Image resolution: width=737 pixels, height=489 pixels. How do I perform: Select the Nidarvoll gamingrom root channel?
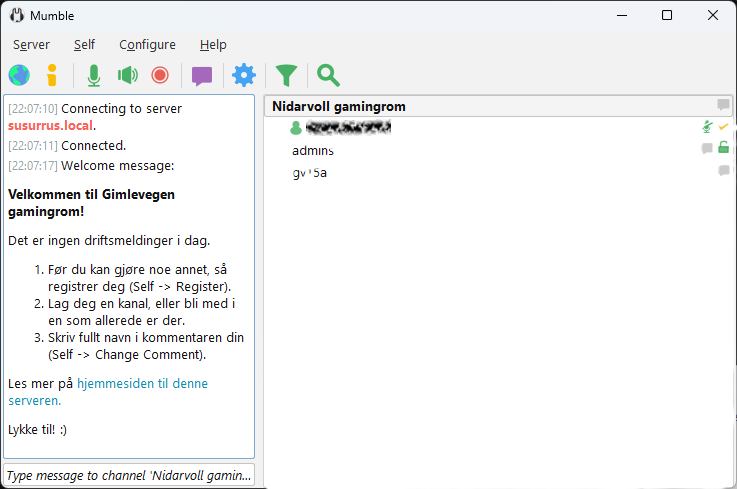click(338, 106)
